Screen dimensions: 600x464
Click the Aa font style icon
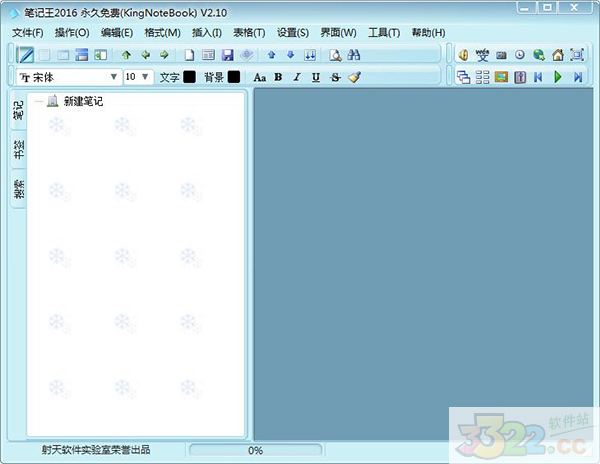pyautogui.click(x=259, y=78)
